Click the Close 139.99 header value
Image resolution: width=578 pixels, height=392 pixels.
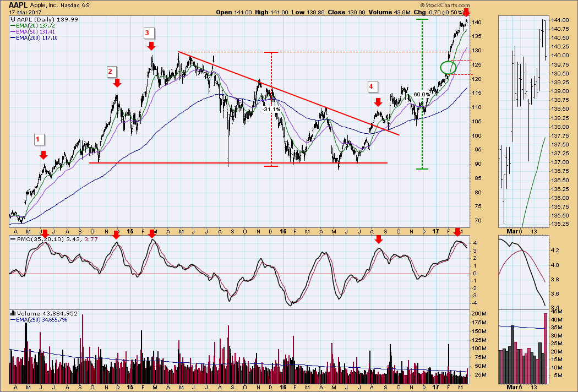point(346,12)
